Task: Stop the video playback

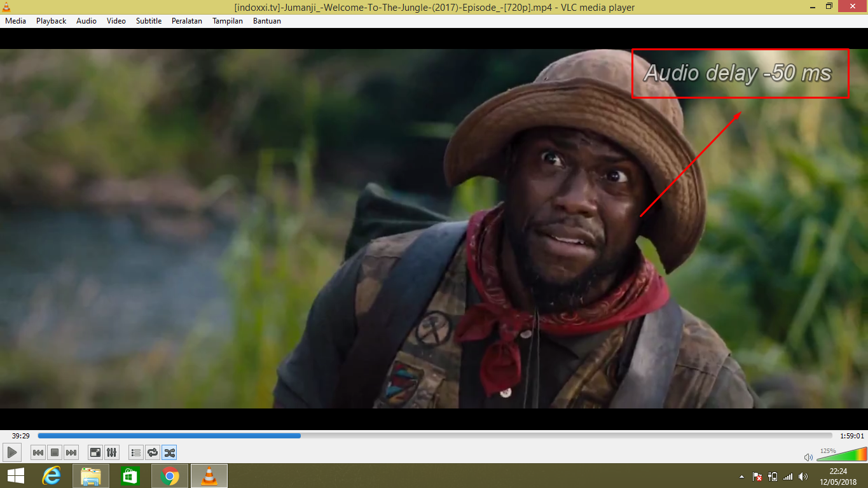Action: 55,452
